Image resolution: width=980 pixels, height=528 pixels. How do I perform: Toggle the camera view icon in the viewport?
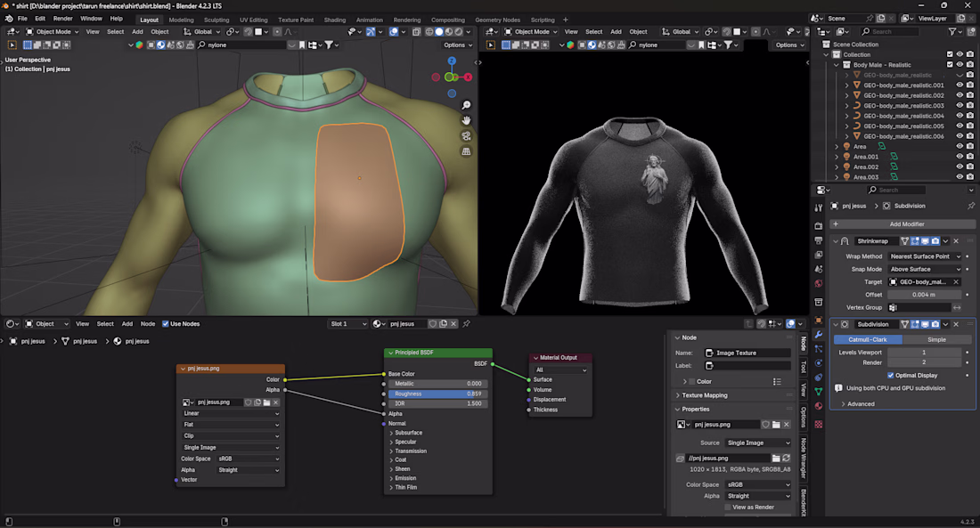(466, 136)
